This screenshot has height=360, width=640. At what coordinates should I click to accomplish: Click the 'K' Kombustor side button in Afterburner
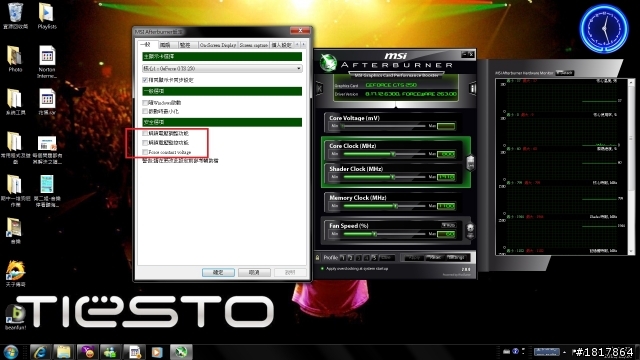(x=319, y=89)
